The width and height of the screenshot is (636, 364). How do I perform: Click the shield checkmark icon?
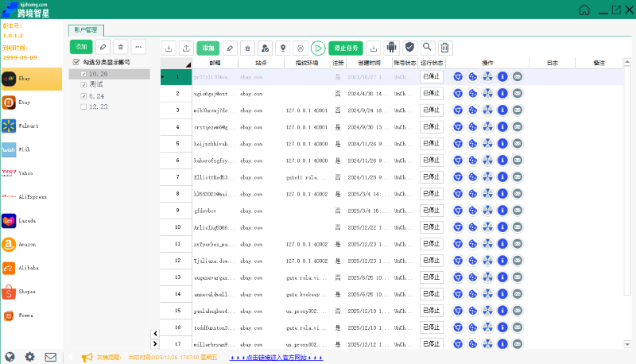click(x=409, y=48)
